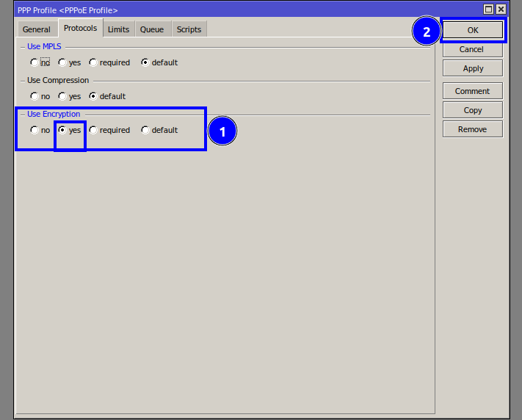The image size is (522, 420).
Task: Open the Limits tab
Action: pos(118,29)
